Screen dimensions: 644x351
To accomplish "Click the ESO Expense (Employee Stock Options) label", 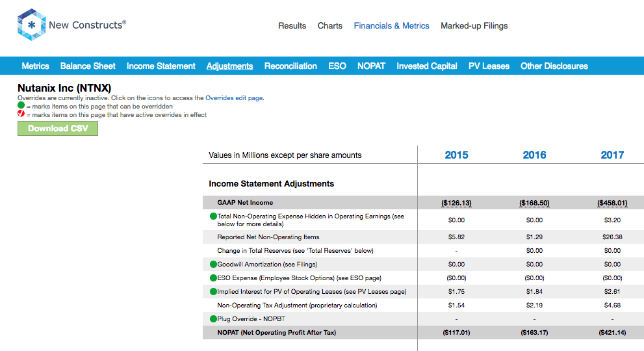I will click(300, 278).
